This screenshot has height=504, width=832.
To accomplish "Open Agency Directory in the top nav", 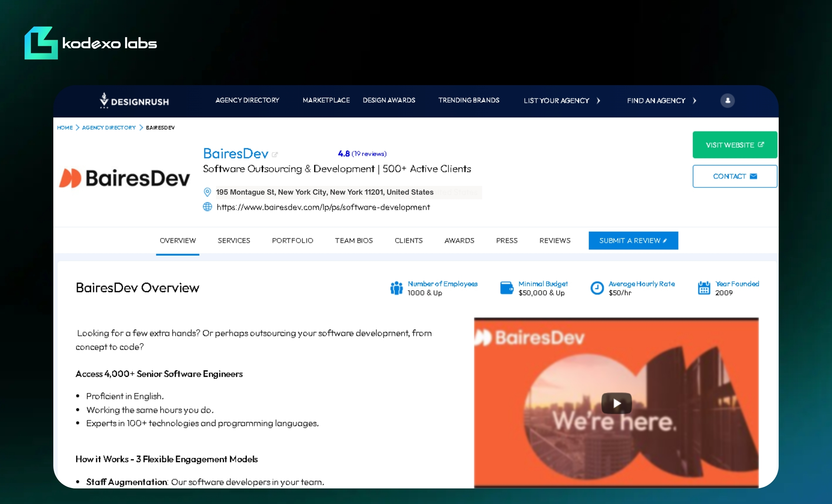I will 247,100.
